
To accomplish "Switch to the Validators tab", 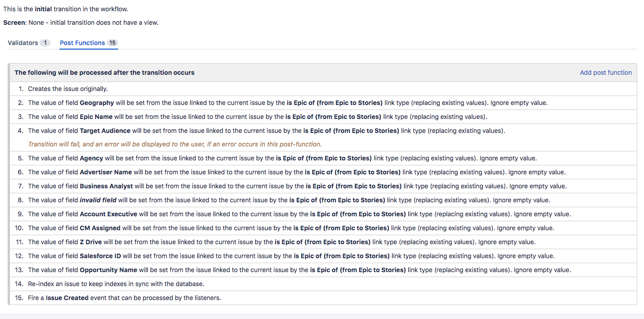I will point(29,43).
